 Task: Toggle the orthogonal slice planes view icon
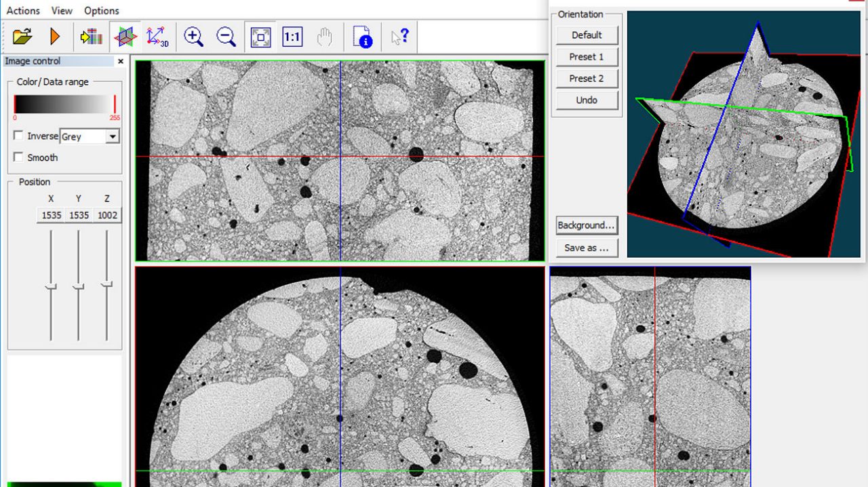click(x=125, y=37)
